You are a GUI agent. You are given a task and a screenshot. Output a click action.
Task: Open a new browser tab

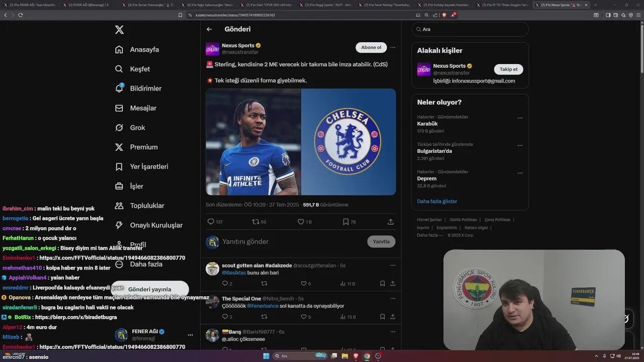[x=595, y=5]
